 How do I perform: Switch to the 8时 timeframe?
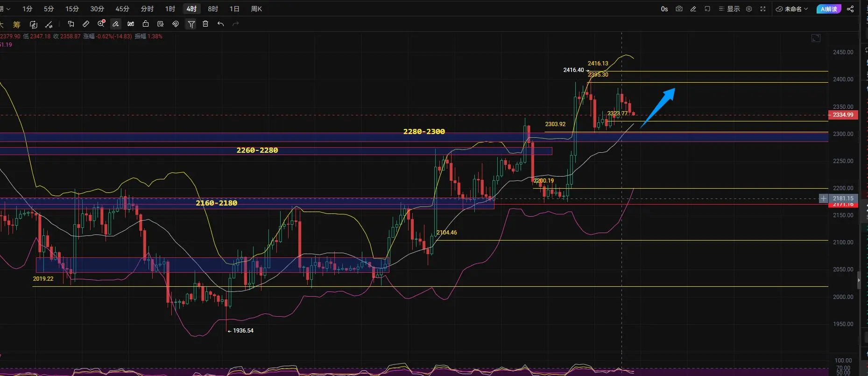213,9
